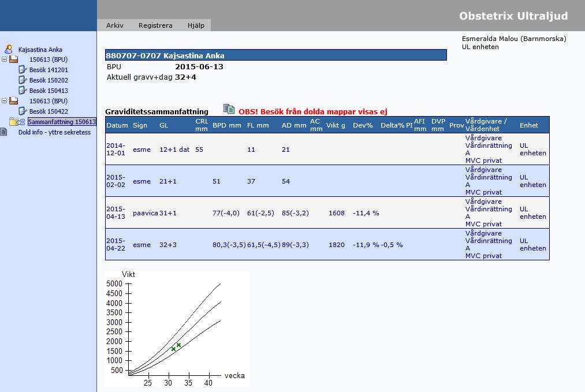Screen dimensions: 585x392
Task: Click the FL mm column header
Action: pos(258,125)
